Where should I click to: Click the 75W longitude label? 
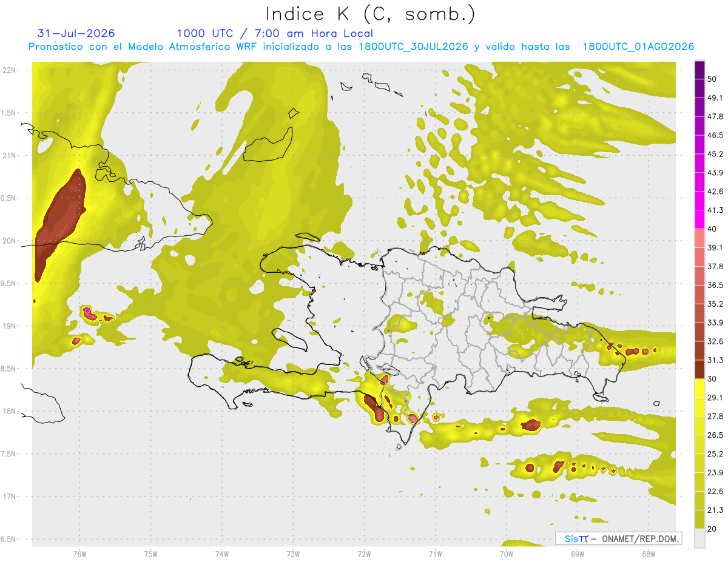click(151, 554)
